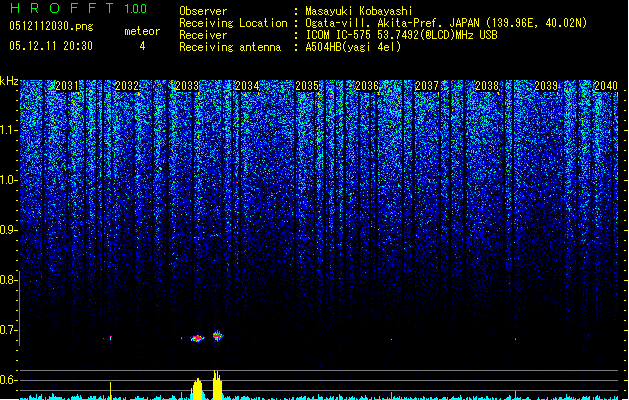Viewport: 629px width, 400px height.
Task: Click the Observer field label
Action: (203, 11)
